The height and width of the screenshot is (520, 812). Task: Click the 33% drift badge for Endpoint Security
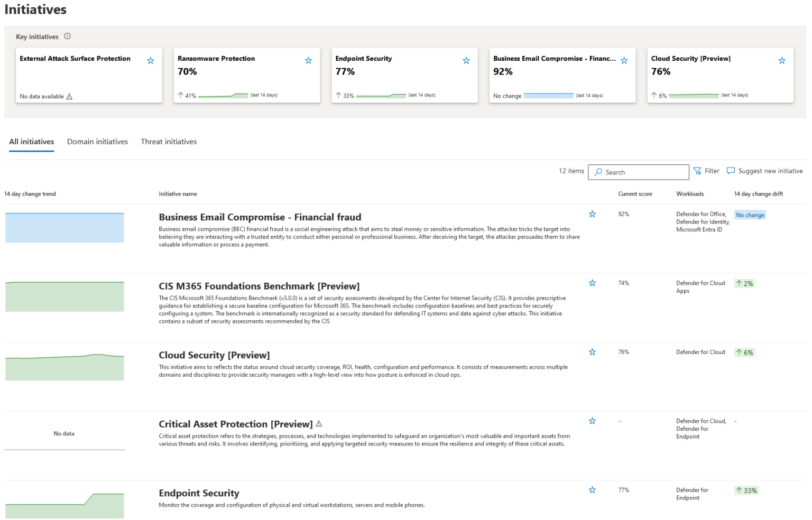click(746, 490)
